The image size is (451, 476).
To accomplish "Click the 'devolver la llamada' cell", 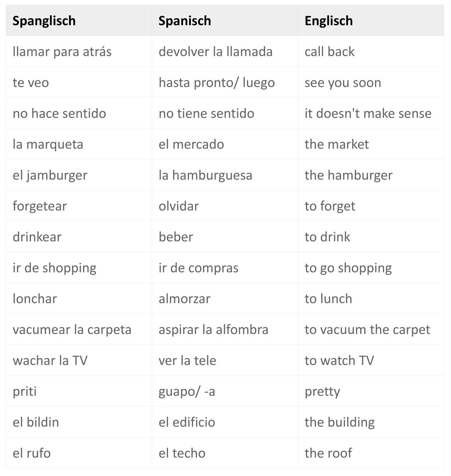I will coord(216,52).
